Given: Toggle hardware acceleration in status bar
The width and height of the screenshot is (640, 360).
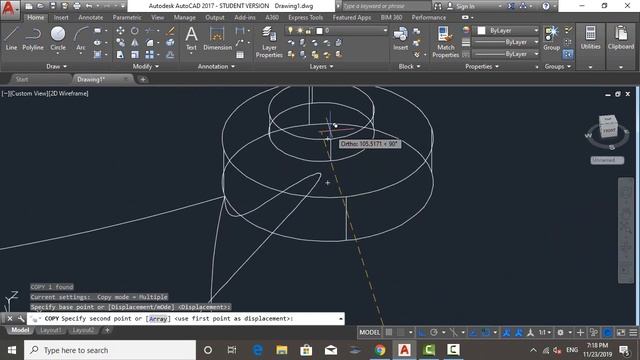Looking at the screenshot, I should (x=607, y=333).
